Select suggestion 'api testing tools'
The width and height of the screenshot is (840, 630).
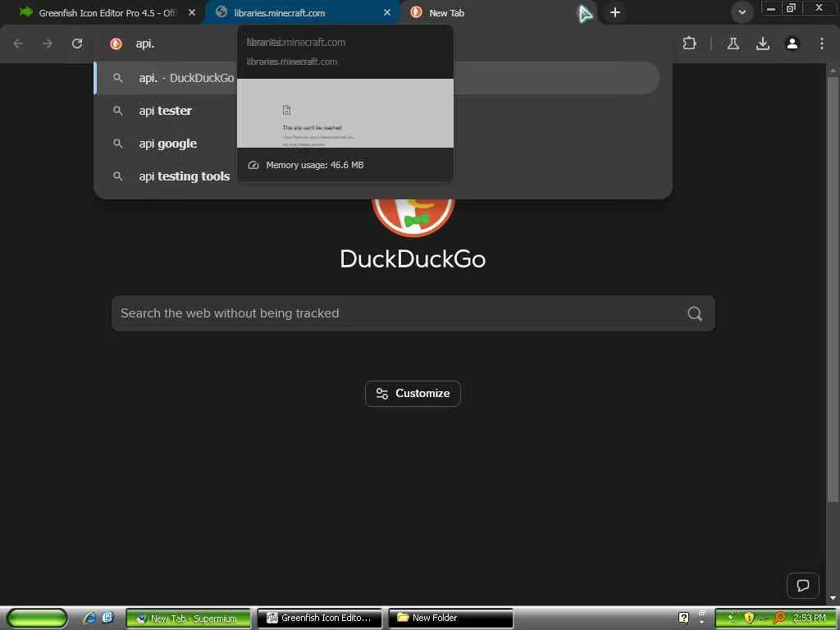(x=377, y=176)
